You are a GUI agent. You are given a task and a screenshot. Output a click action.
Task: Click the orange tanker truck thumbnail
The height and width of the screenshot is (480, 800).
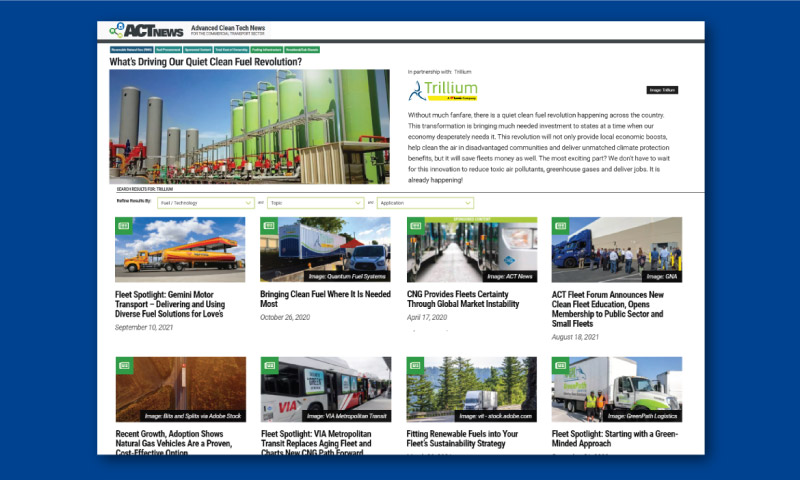[x=180, y=249]
